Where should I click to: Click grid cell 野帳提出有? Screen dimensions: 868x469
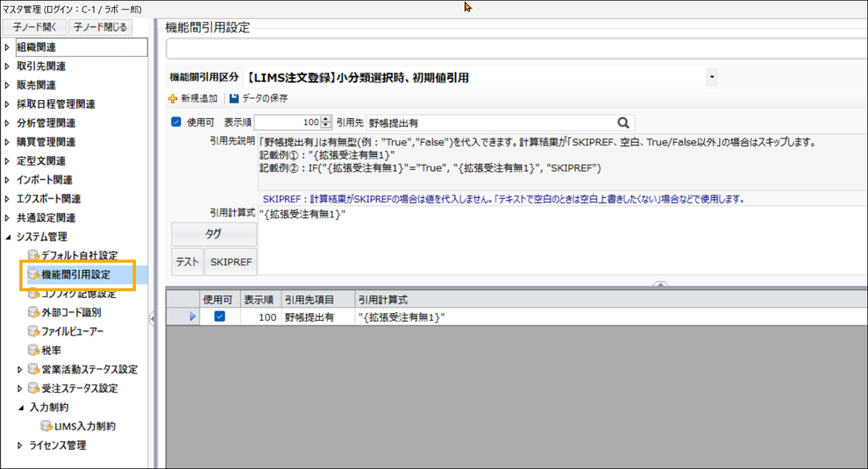[318, 316]
